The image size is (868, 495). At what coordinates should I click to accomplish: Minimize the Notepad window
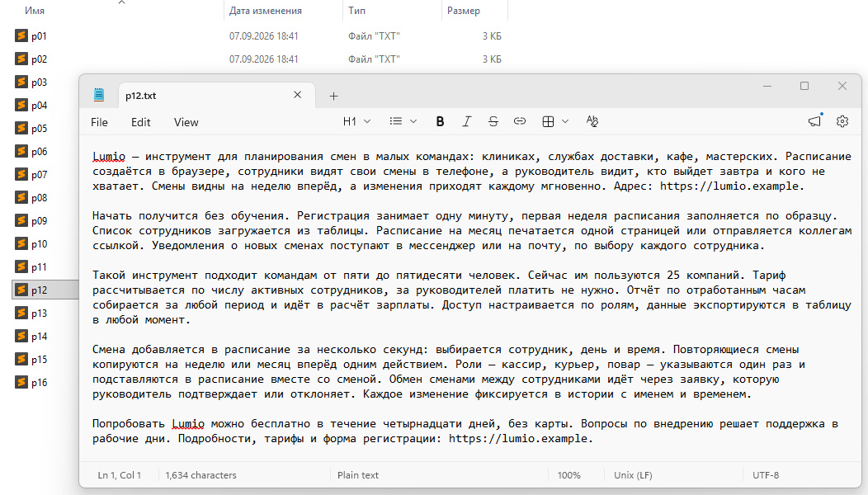pos(767,87)
